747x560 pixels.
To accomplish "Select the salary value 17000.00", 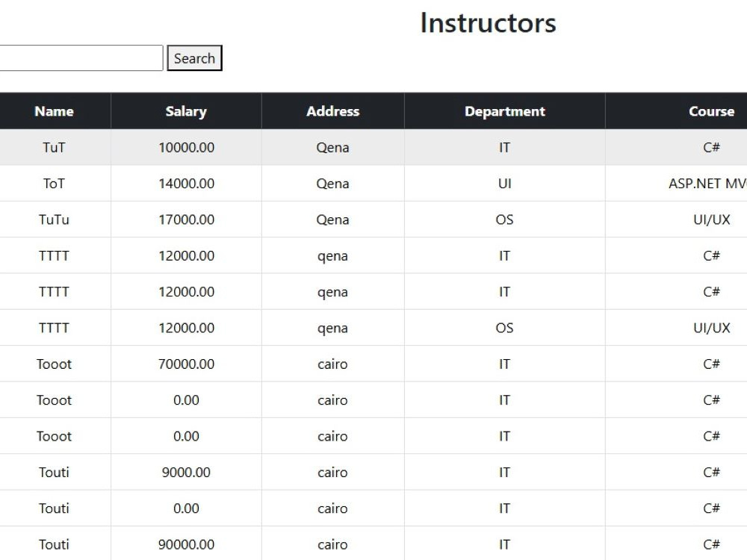I will [186, 220].
